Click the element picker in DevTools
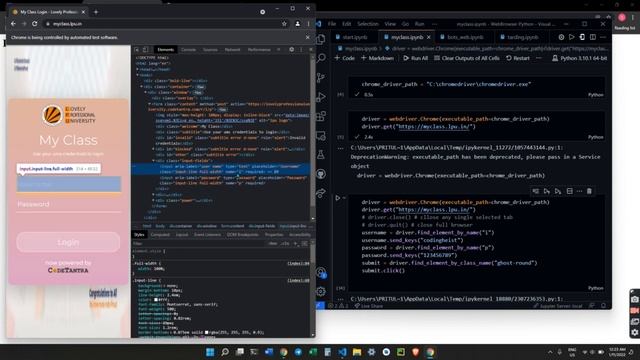 pos(137,50)
